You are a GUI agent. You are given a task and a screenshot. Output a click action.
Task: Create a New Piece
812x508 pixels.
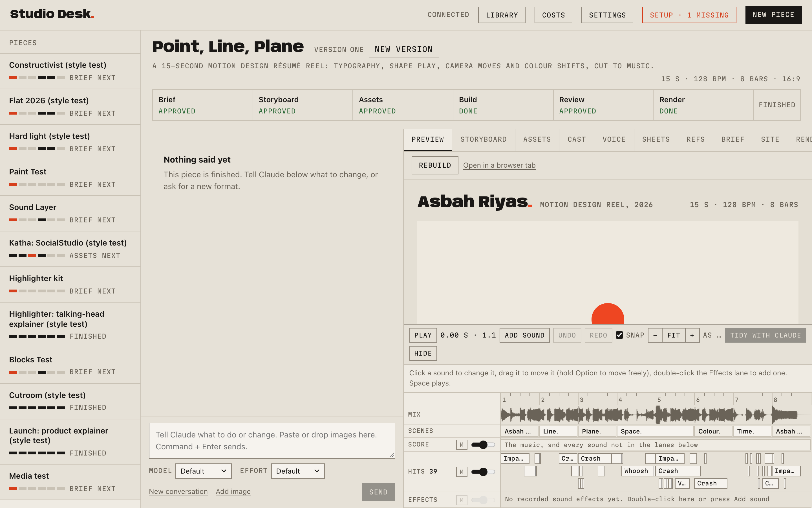pos(773,15)
